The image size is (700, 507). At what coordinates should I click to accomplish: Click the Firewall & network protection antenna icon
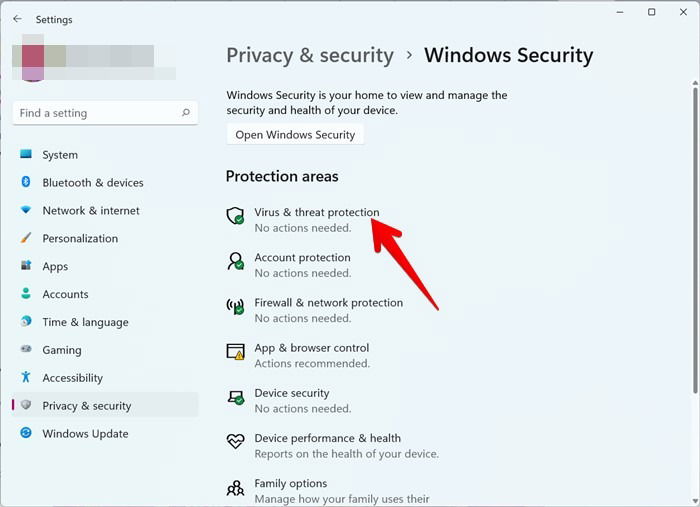click(235, 307)
